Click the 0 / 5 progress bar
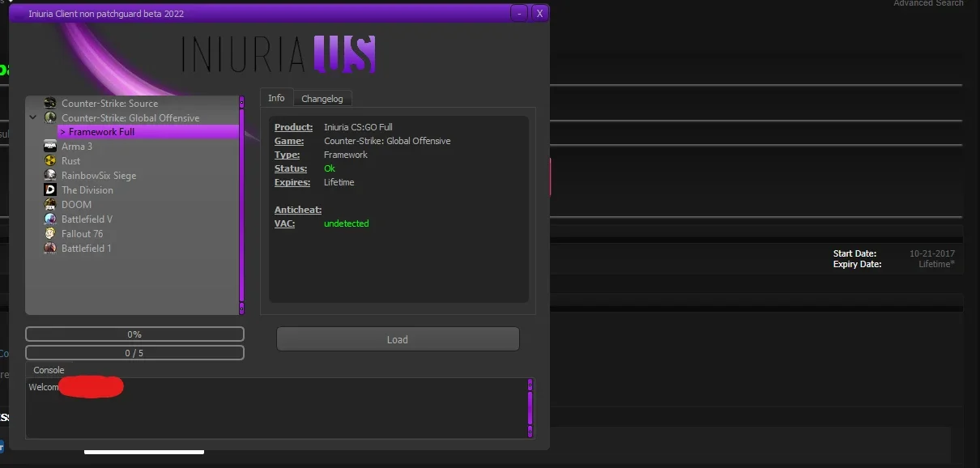 click(134, 353)
